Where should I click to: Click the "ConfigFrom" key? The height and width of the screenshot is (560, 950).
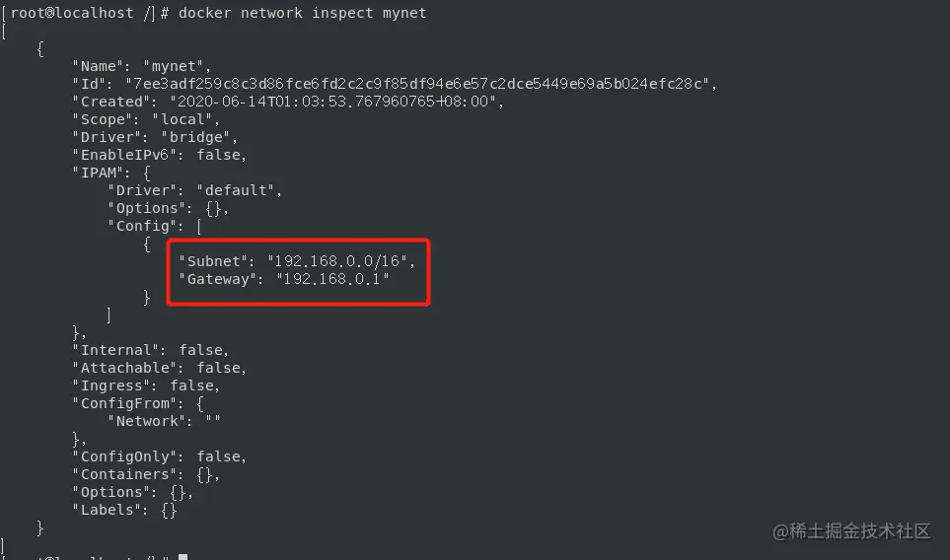[x=119, y=403]
